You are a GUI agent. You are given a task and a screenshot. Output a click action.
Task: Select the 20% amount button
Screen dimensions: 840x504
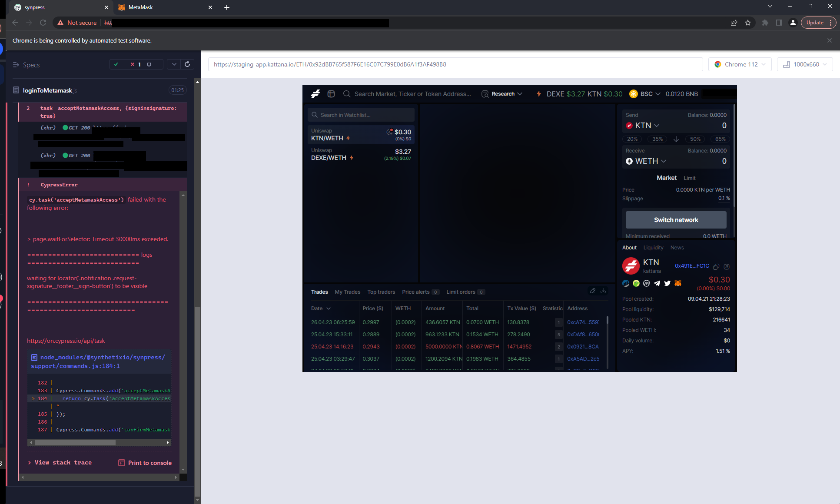click(x=632, y=139)
